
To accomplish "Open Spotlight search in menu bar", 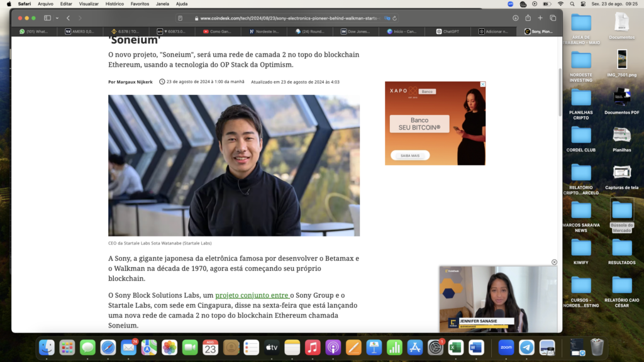I will [x=572, y=4].
